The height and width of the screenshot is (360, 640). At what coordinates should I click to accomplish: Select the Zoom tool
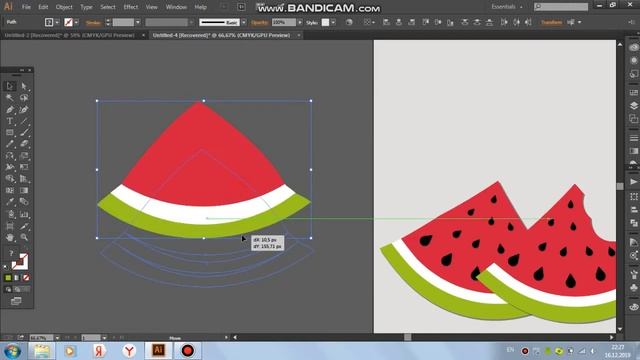tap(24, 237)
